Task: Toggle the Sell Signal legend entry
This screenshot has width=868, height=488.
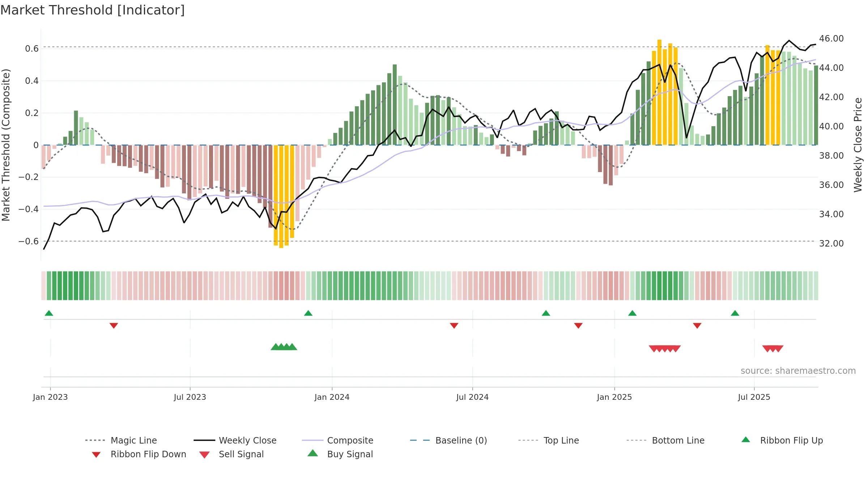Action: [x=231, y=454]
